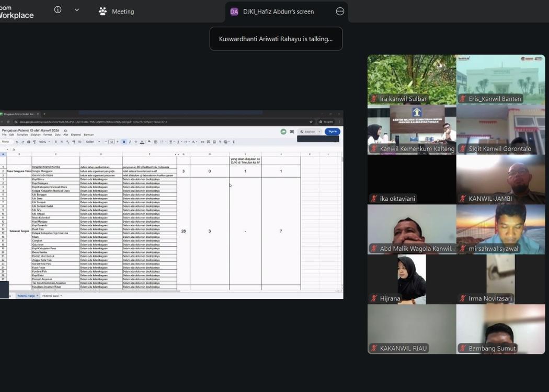Select the Sigit Kanwil Gorontalo video tile
This screenshot has width=549, height=392.
click(x=500, y=129)
